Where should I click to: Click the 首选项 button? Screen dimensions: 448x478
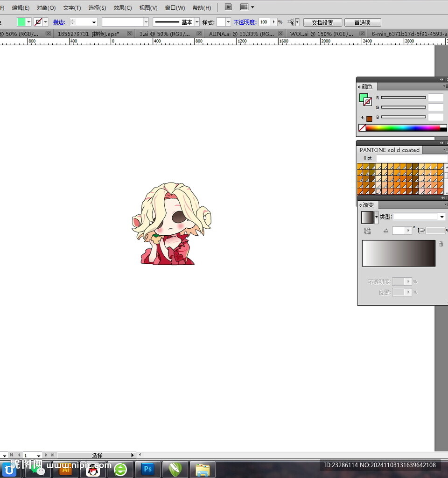pos(362,22)
